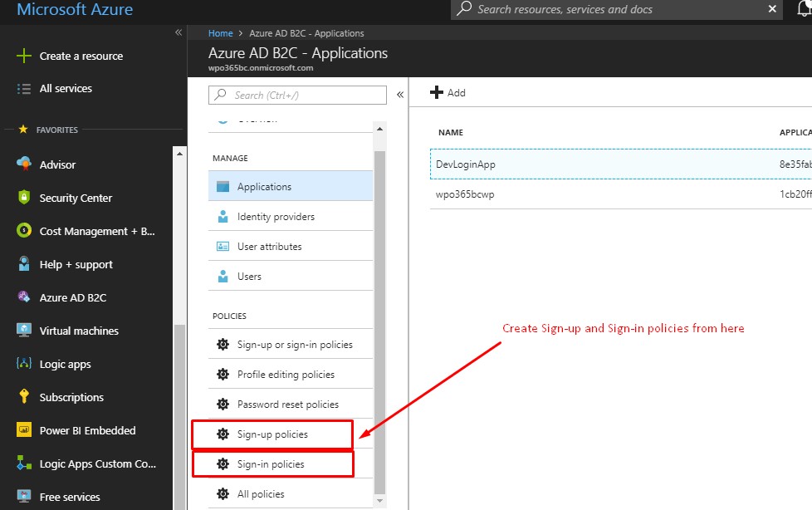This screenshot has width=812, height=510.
Task: Open Sign-up policies
Action: [291, 434]
